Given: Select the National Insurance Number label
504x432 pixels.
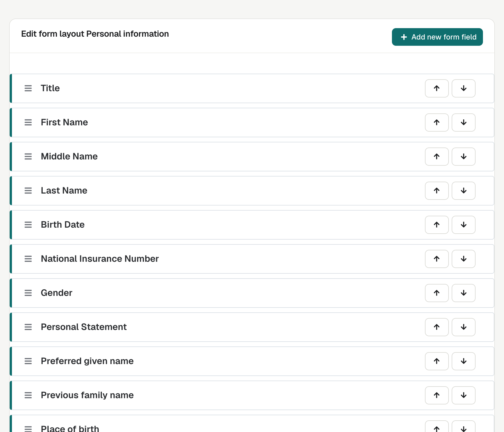Looking at the screenshot, I should (100, 259).
